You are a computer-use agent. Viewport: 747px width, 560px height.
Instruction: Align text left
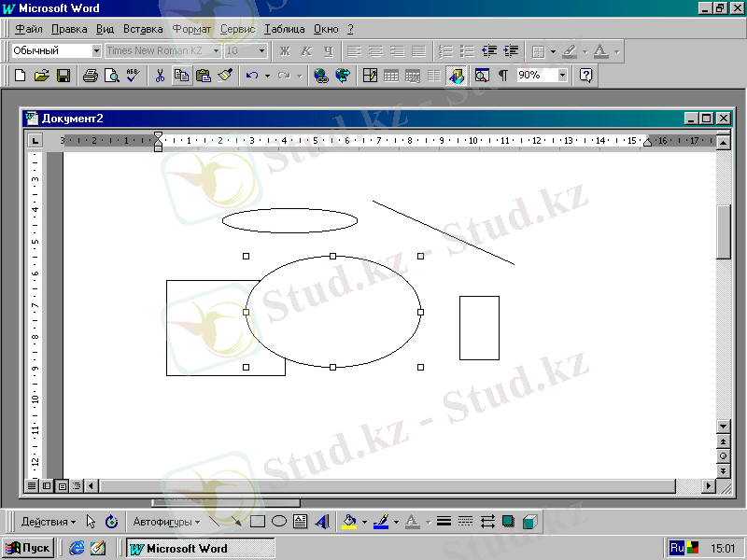pos(354,51)
